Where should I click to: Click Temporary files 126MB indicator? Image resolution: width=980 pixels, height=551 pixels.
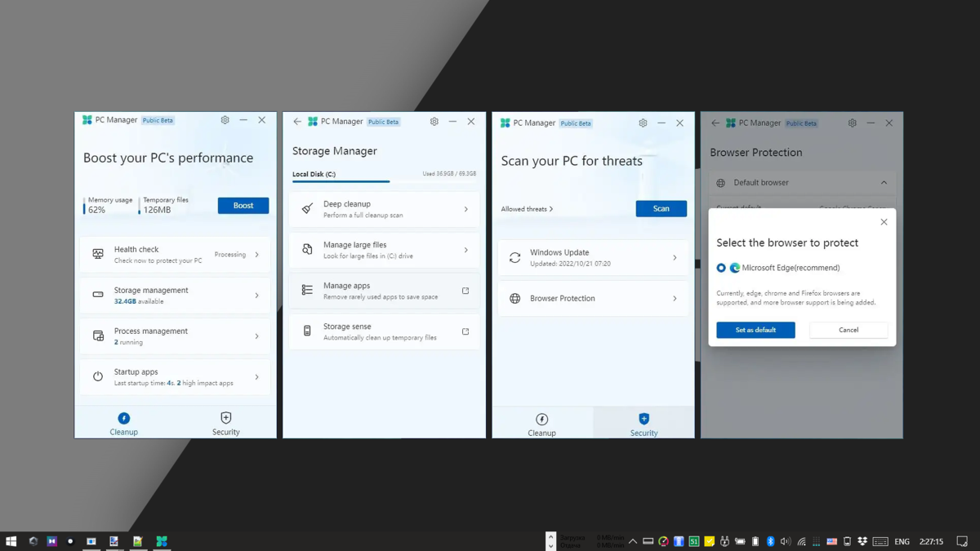[164, 205]
